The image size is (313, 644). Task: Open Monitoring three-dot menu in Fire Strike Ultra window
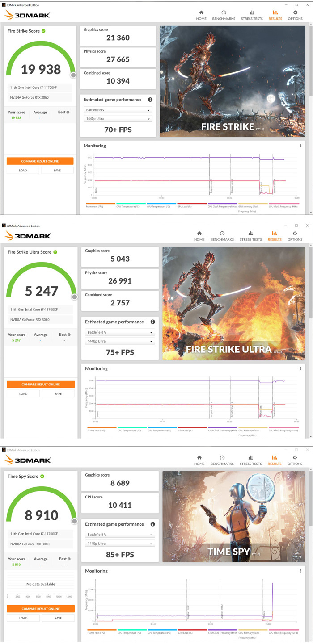[x=300, y=369]
